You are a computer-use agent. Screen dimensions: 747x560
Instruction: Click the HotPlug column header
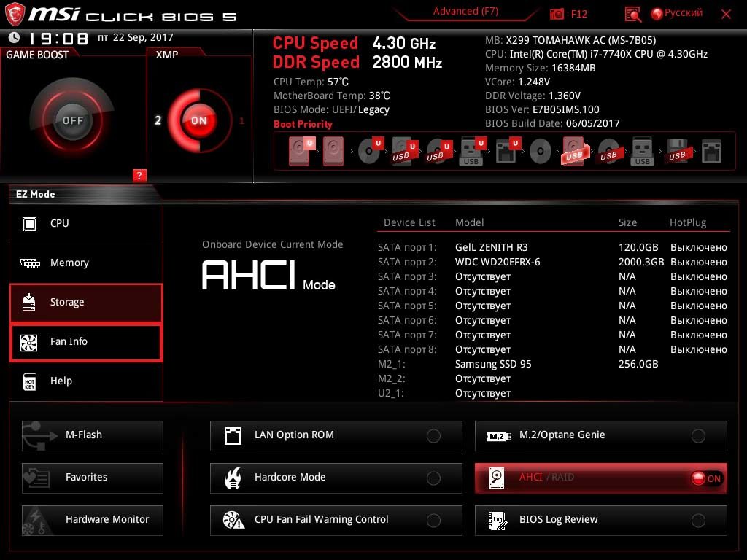[x=688, y=222]
